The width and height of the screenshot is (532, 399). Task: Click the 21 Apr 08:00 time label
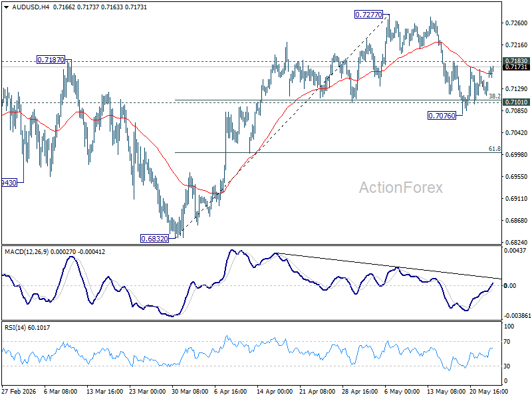318,392
